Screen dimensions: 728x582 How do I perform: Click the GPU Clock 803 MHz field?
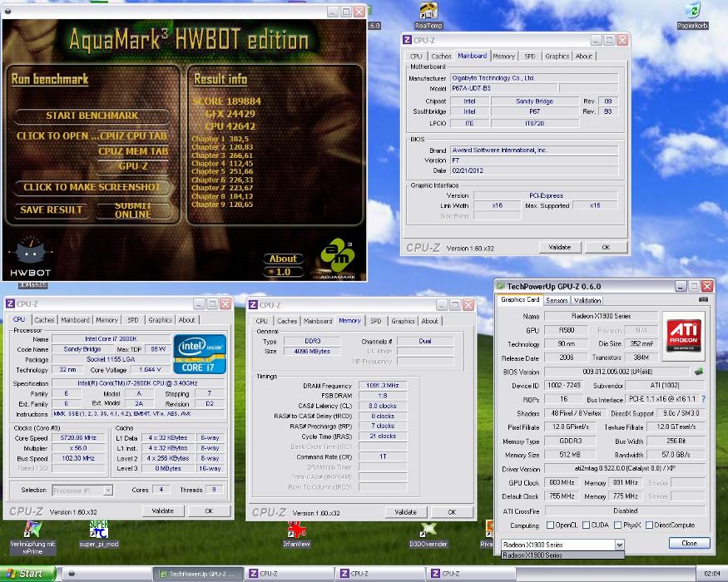click(562, 483)
